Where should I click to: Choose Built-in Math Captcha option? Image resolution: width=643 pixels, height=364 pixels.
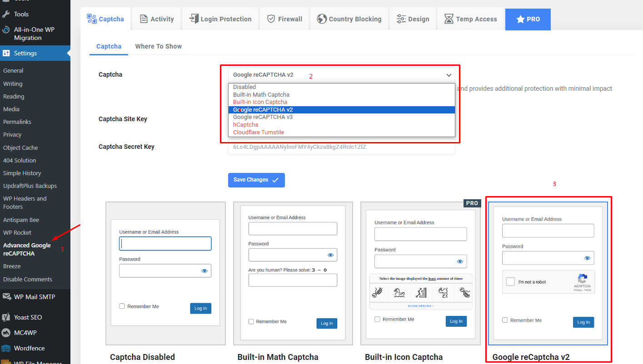pos(342,94)
